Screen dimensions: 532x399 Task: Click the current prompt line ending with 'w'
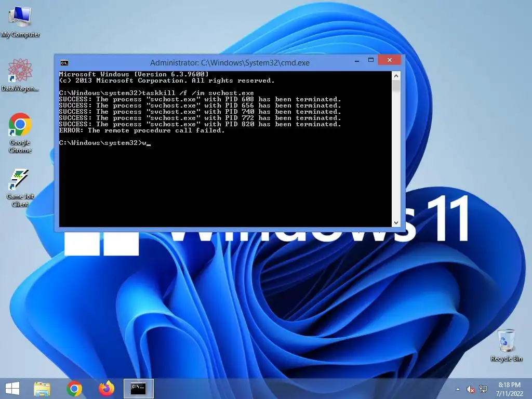click(x=105, y=143)
